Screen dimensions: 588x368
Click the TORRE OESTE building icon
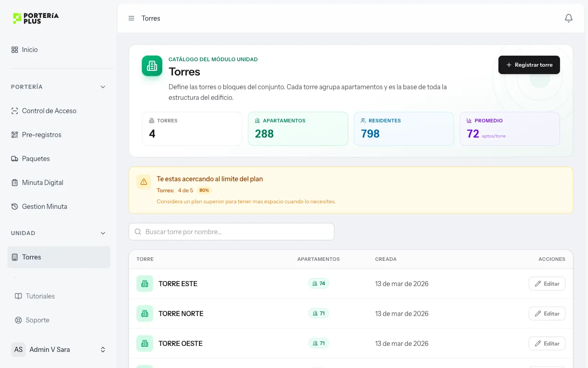point(145,344)
